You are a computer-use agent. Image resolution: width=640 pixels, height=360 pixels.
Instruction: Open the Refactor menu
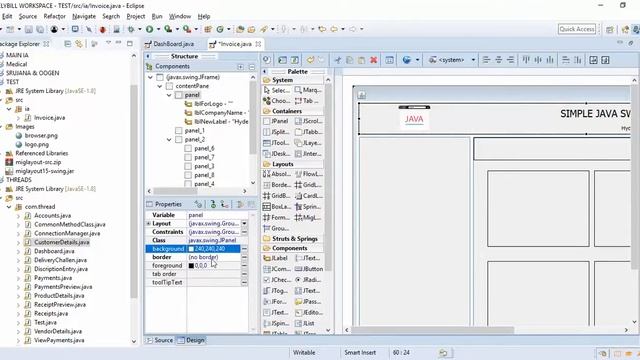coord(55,16)
